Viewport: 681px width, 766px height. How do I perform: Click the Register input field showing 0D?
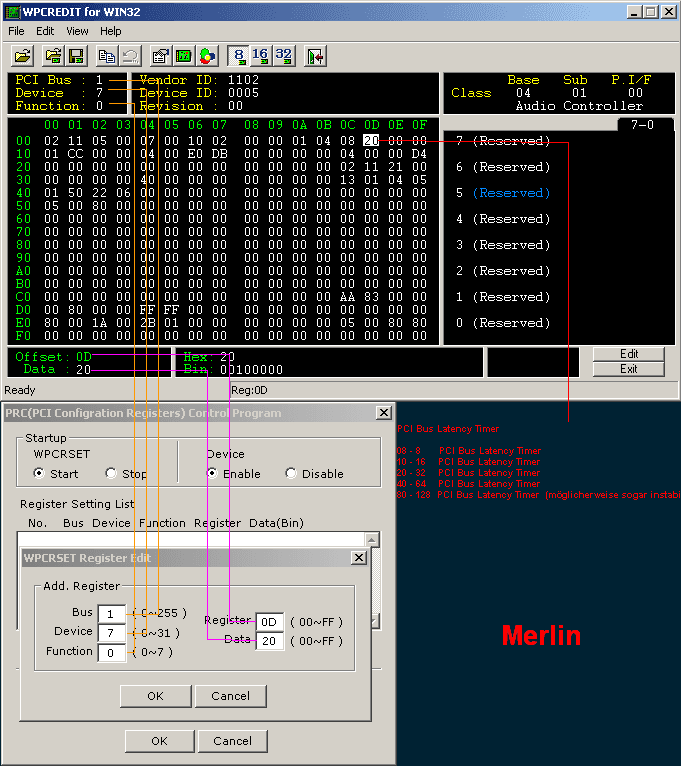[270, 622]
